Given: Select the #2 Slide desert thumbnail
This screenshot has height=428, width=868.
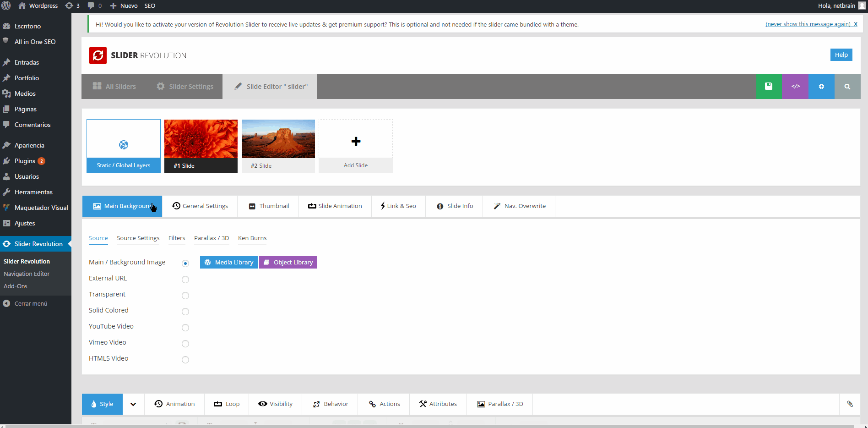Looking at the screenshot, I should 278,146.
